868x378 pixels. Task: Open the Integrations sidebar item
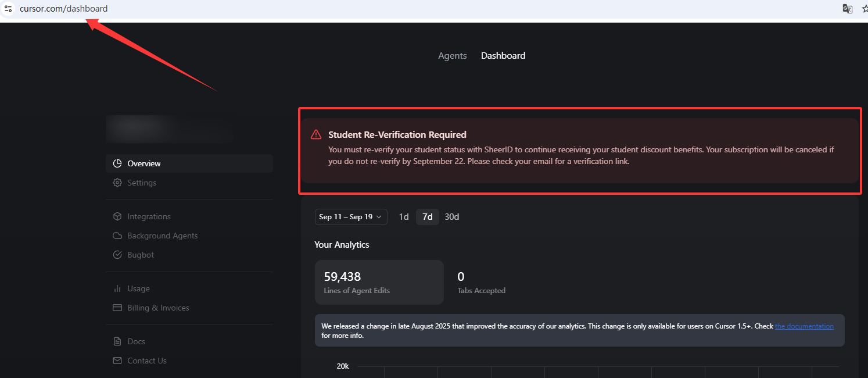click(189, 216)
